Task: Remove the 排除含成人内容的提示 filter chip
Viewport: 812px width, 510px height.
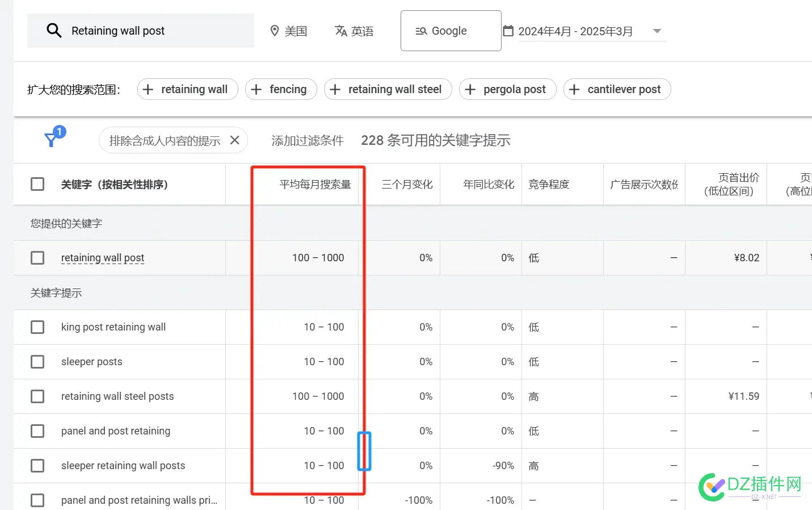Action: [235, 140]
